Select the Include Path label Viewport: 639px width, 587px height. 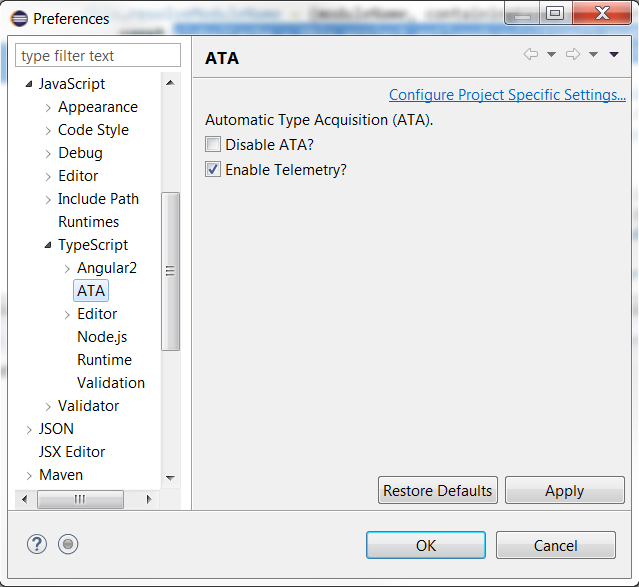(98, 199)
